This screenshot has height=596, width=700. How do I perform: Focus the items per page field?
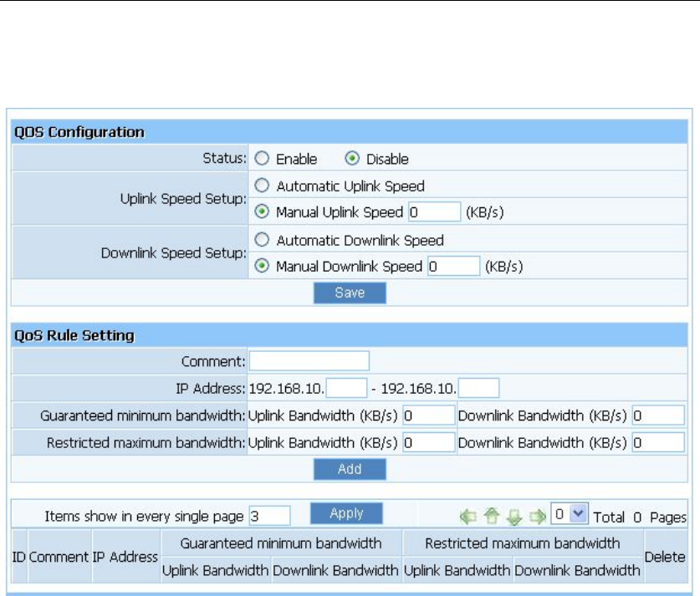click(x=269, y=516)
